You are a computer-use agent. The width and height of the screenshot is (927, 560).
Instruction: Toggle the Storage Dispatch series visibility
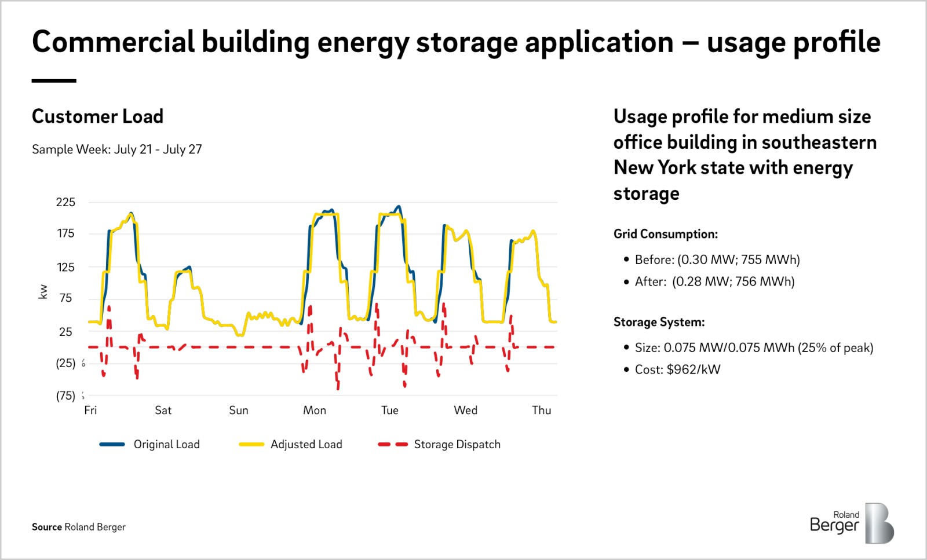point(457,444)
